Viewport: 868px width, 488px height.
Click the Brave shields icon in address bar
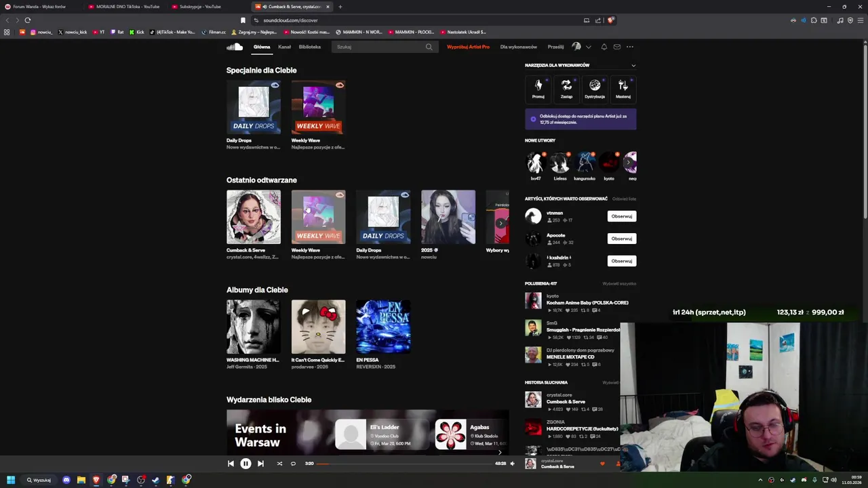[x=611, y=20]
